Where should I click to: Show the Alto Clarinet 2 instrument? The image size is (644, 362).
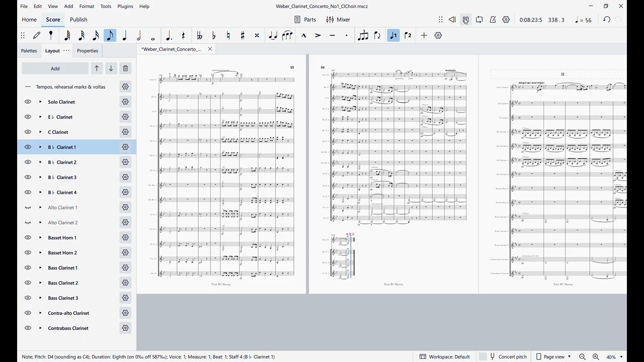28,222
